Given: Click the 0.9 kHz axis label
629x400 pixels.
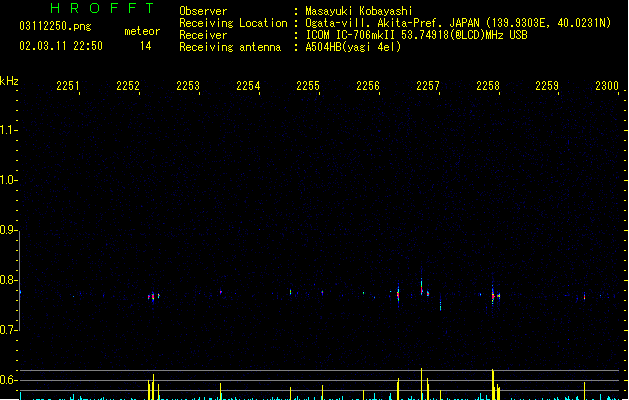Looking at the screenshot, I should [8, 230].
